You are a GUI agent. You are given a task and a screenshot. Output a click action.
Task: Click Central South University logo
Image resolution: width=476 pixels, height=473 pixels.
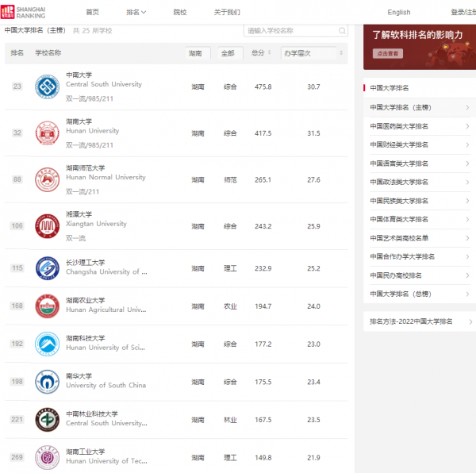pos(47,87)
